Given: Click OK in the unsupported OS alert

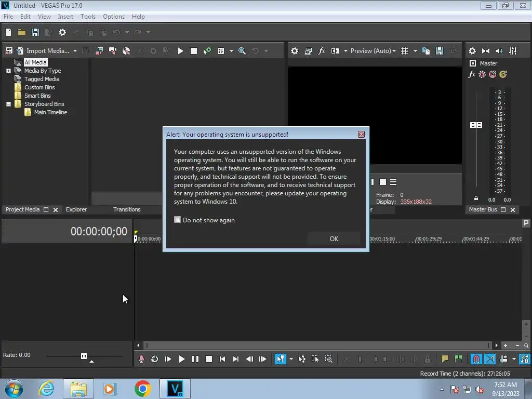Looking at the screenshot, I should pos(334,238).
